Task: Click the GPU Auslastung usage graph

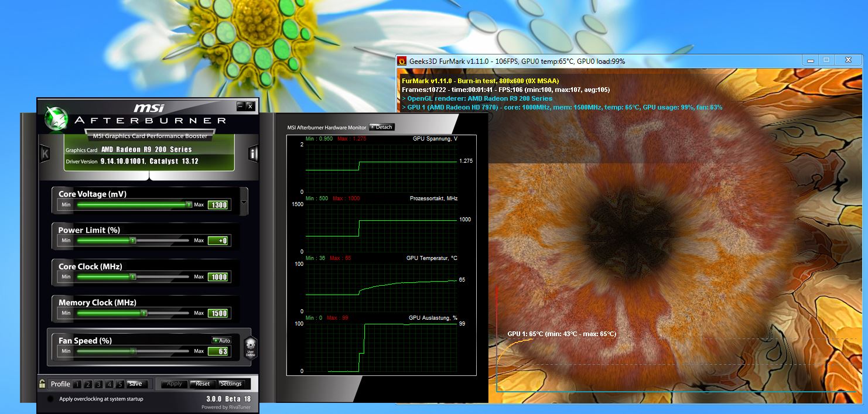Action: click(x=381, y=347)
